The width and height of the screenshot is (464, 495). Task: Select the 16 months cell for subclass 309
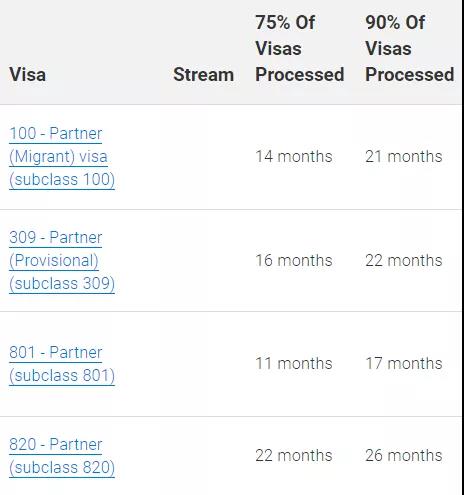pos(294,260)
